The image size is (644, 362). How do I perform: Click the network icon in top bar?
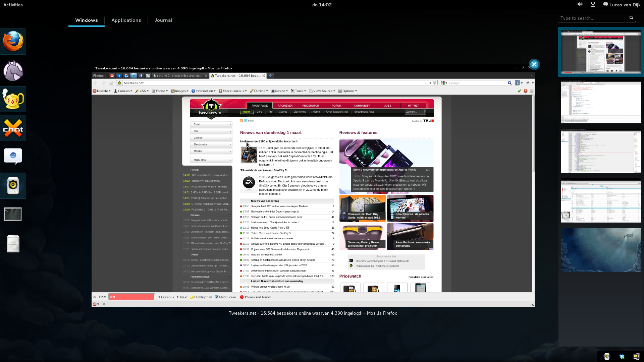tap(593, 4)
